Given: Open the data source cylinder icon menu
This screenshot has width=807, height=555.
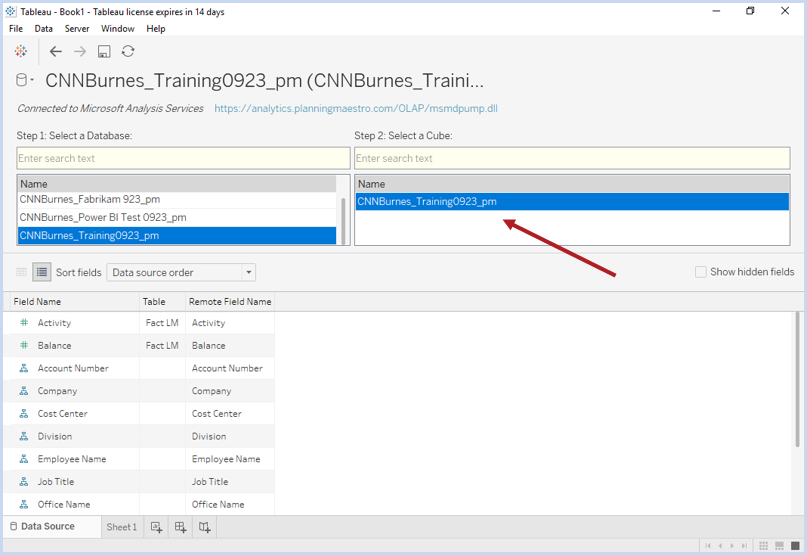Looking at the screenshot, I should [24, 80].
